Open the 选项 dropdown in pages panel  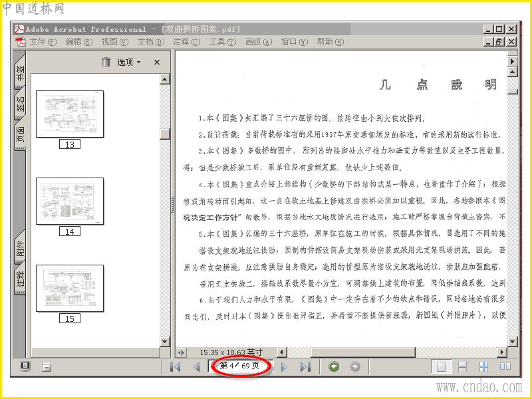[x=129, y=62]
